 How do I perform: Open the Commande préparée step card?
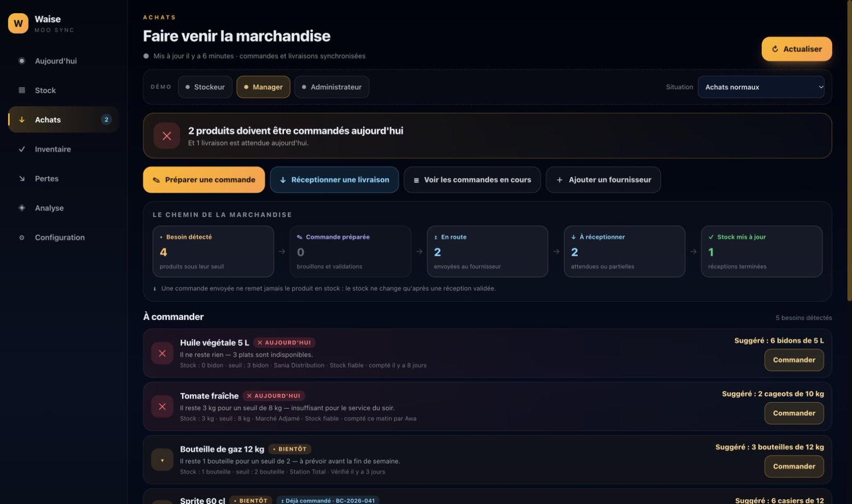click(x=350, y=251)
